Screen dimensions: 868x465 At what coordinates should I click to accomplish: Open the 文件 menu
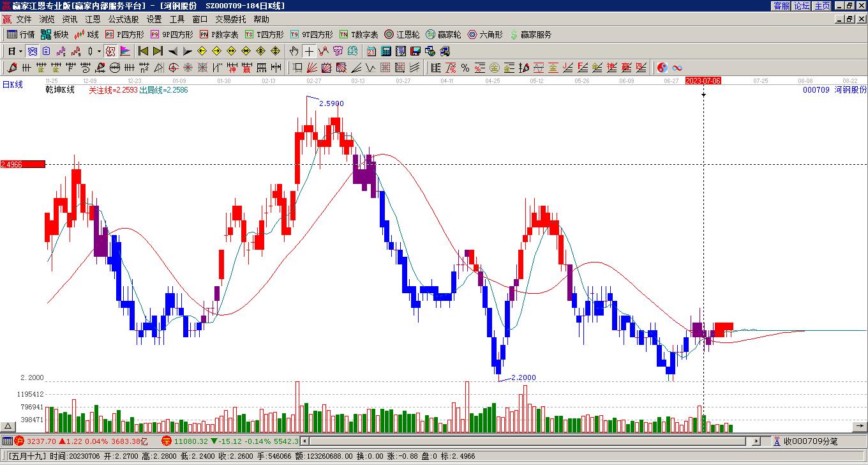(x=24, y=20)
